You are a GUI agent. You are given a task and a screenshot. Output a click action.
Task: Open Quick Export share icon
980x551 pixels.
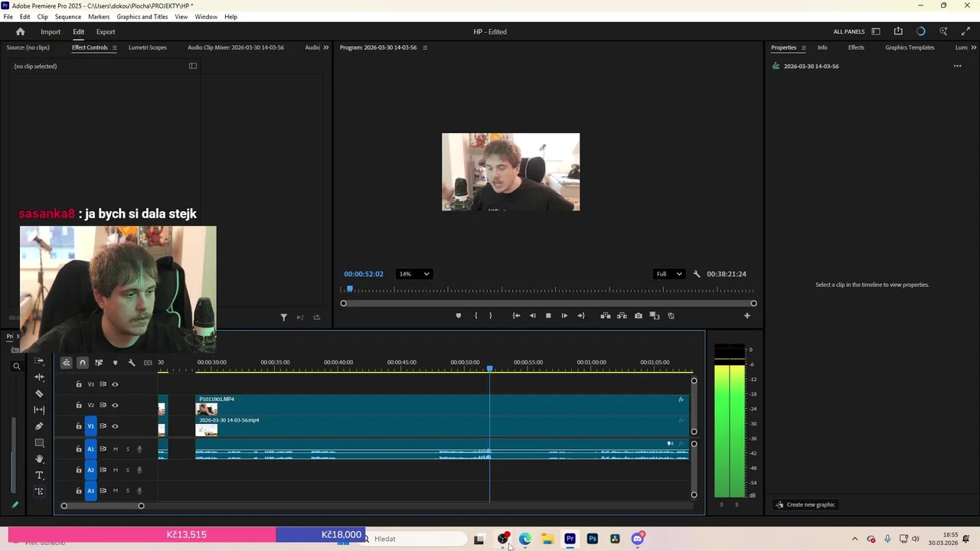click(x=898, y=31)
